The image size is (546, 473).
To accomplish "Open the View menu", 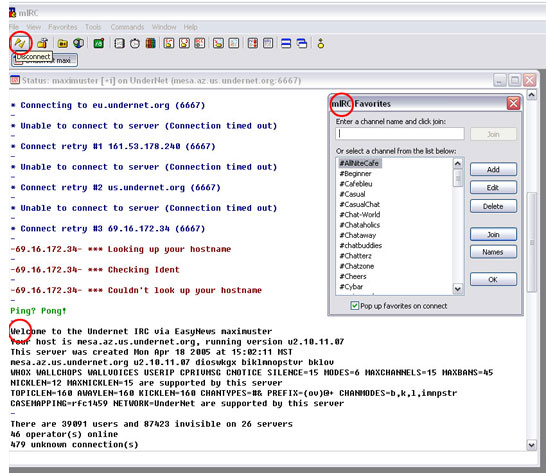I will pos(34,27).
